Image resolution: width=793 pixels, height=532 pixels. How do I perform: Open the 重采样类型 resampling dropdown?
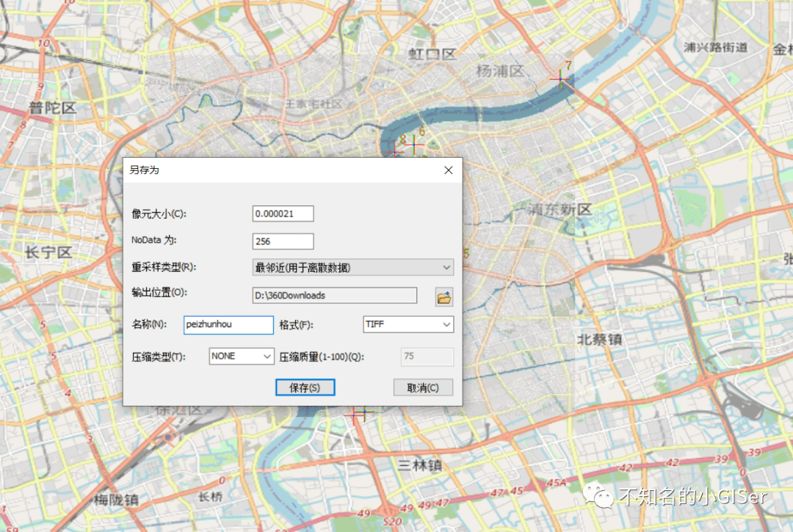(352, 267)
